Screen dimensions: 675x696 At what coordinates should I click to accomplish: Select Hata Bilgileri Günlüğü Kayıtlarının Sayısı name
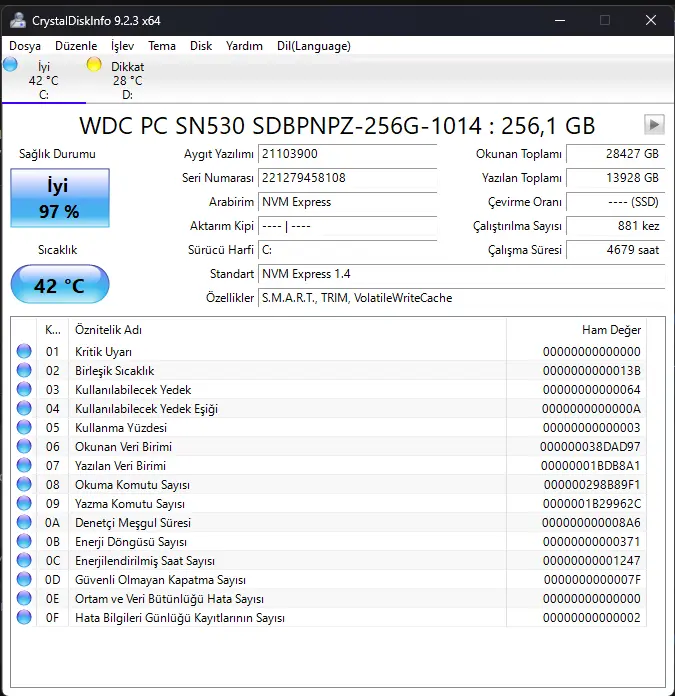pyautogui.click(x=180, y=618)
